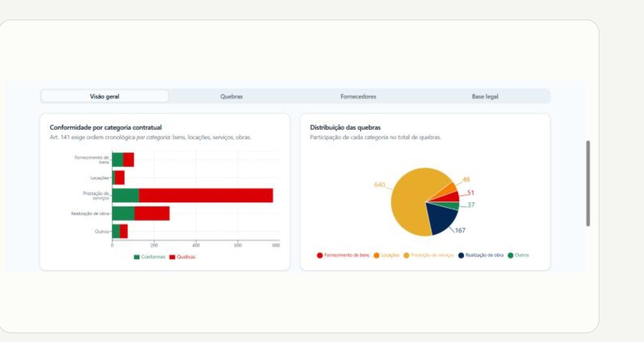Click the navy Realização de obra legend marker
Screen dimensions: 644x342
tap(461, 255)
